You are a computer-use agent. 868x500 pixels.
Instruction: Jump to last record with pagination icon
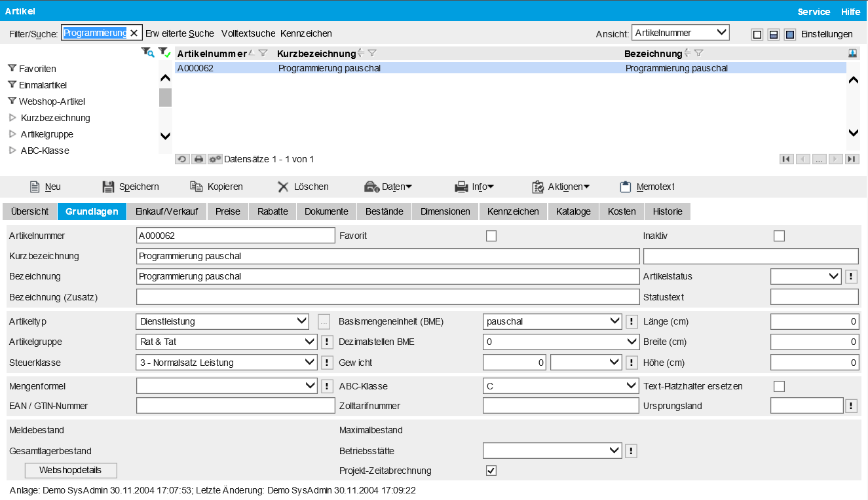coord(852,159)
